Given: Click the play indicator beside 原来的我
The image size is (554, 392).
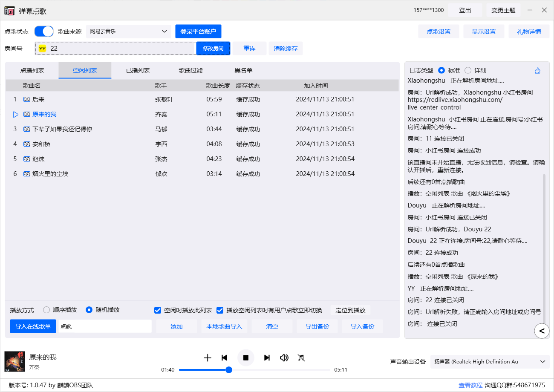Looking at the screenshot, I should 16,114.
